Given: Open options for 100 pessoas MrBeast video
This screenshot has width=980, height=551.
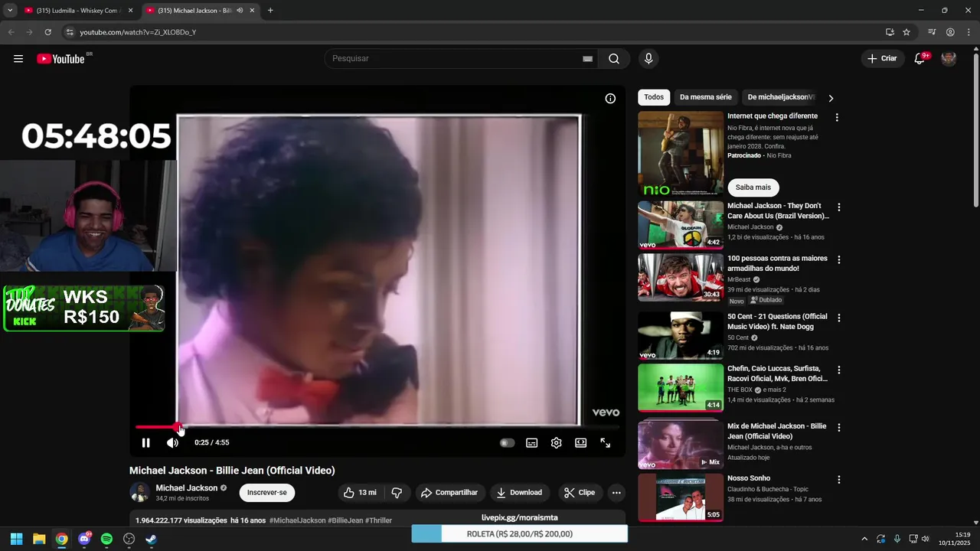Looking at the screenshot, I should [839, 260].
